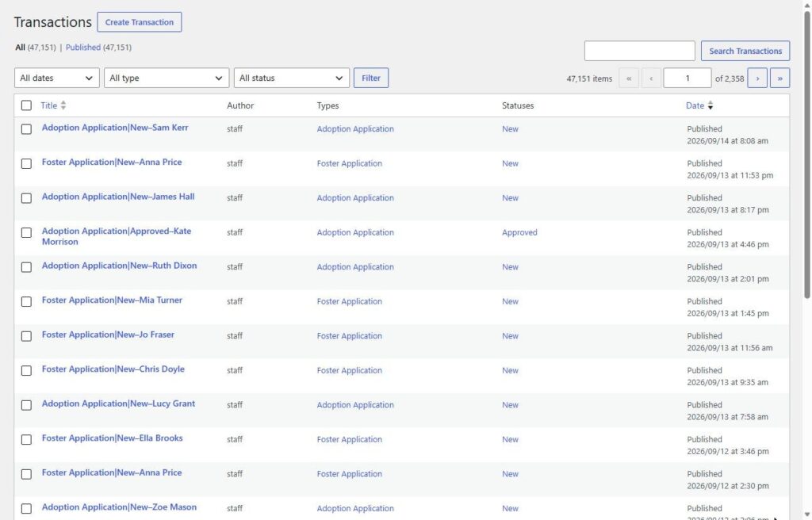
Task: Click the current page number field
Action: pyautogui.click(x=688, y=78)
